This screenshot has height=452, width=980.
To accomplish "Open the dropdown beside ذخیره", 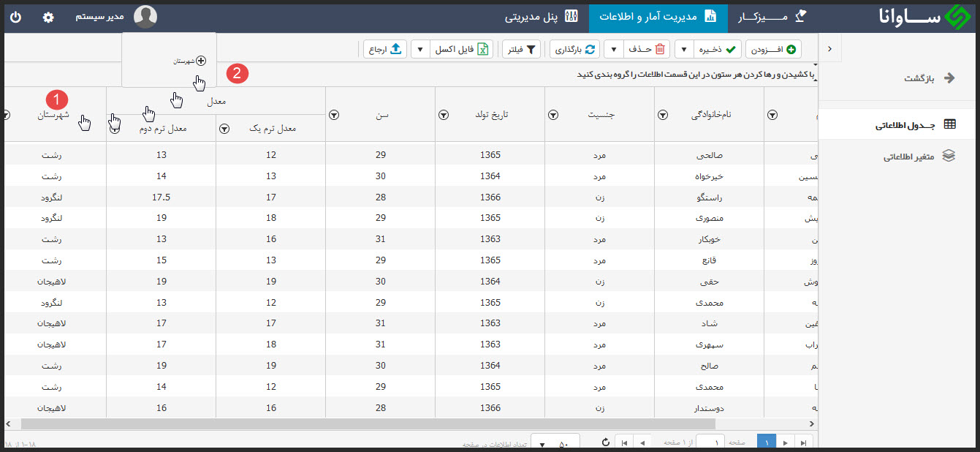I will pos(685,49).
